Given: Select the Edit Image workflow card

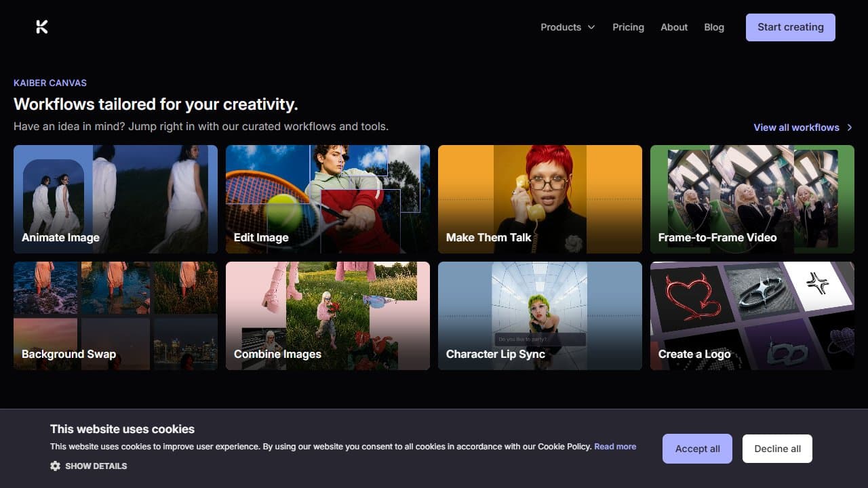Looking at the screenshot, I should (x=328, y=199).
